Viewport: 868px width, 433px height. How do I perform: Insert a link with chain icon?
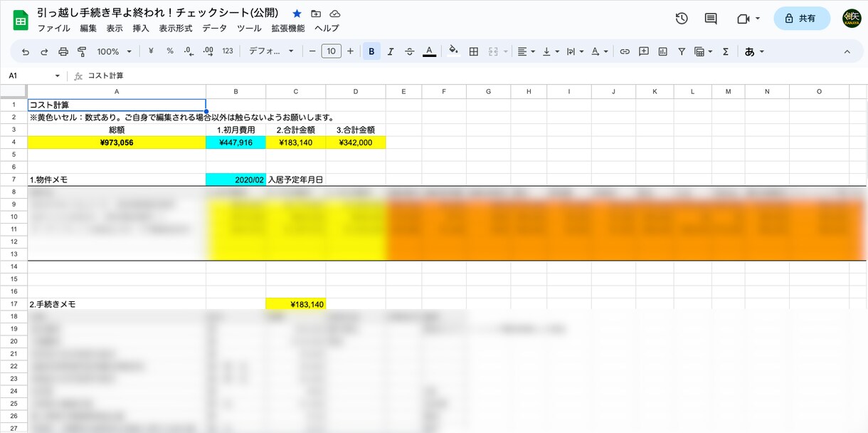(625, 51)
